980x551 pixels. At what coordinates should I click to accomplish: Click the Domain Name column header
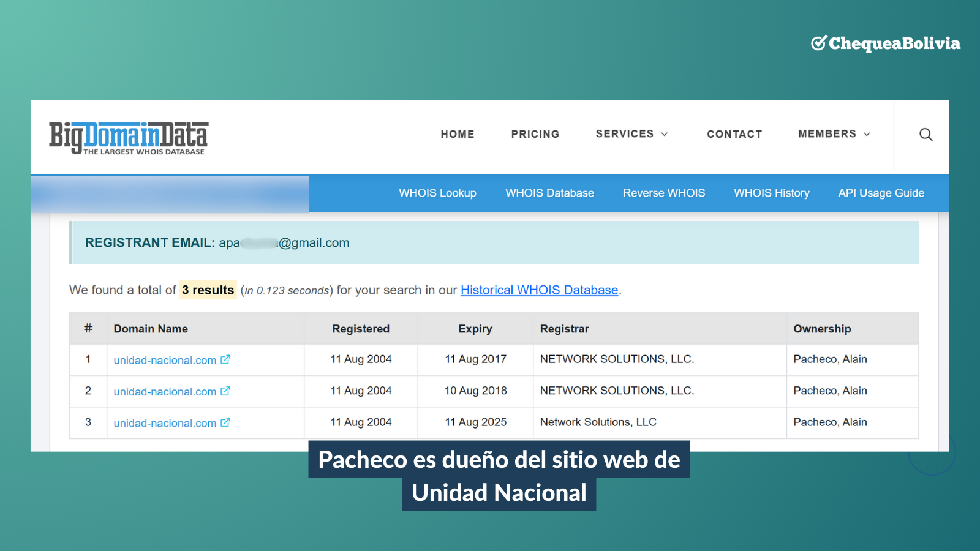point(151,329)
